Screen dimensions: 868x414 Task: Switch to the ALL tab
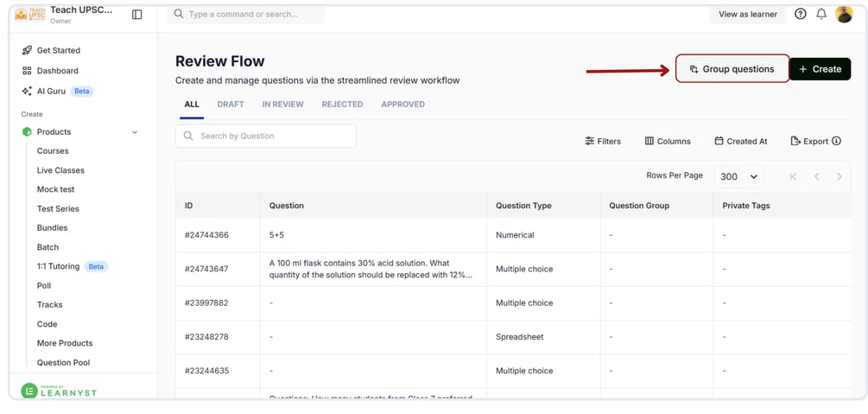point(192,105)
